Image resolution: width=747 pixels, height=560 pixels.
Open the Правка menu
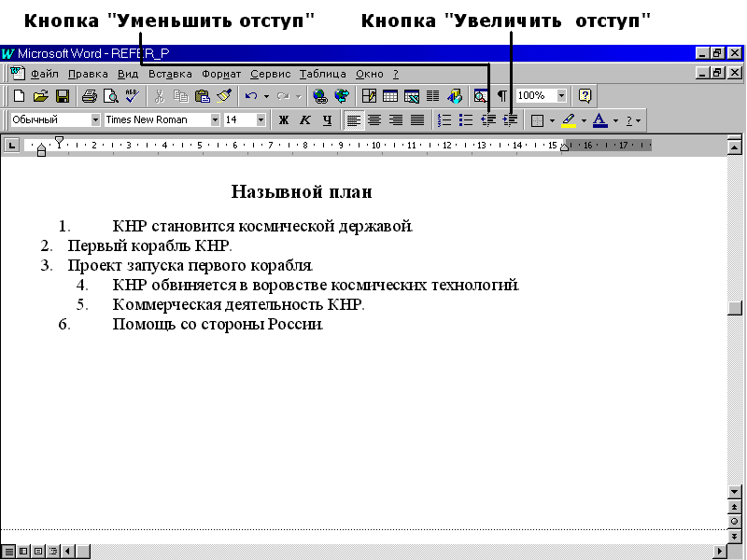click(x=88, y=74)
